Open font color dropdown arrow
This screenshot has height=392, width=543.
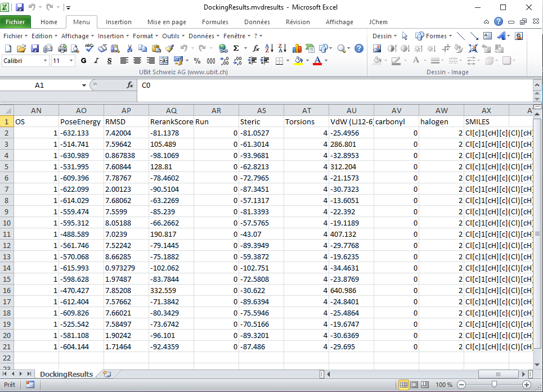[x=326, y=61]
